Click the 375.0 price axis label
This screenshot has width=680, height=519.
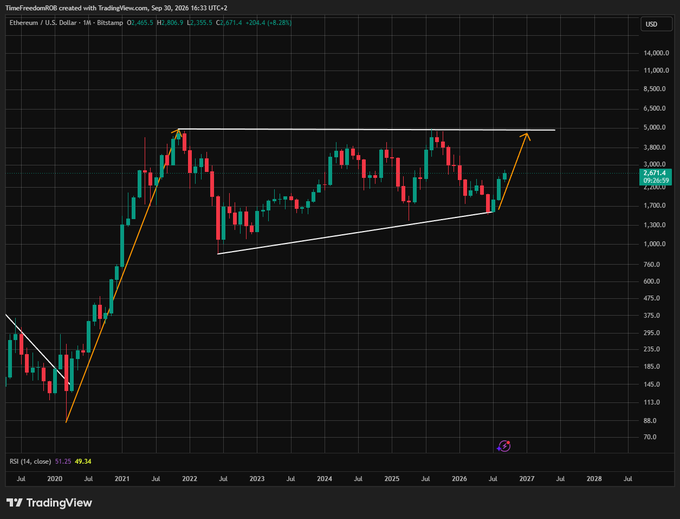(652, 316)
